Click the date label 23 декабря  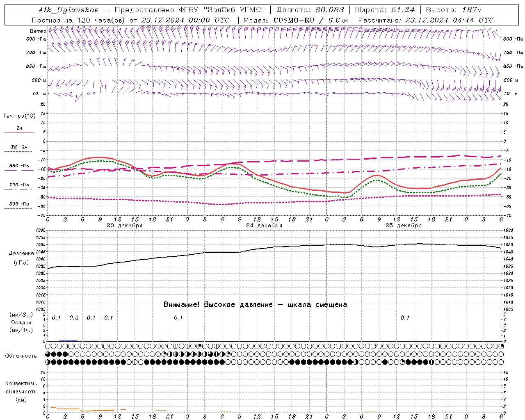coord(124,226)
